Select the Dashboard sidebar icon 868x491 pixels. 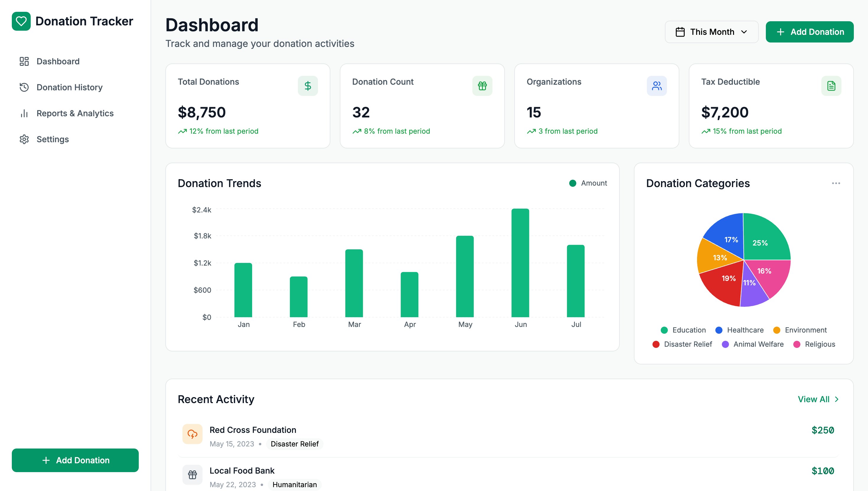point(24,61)
